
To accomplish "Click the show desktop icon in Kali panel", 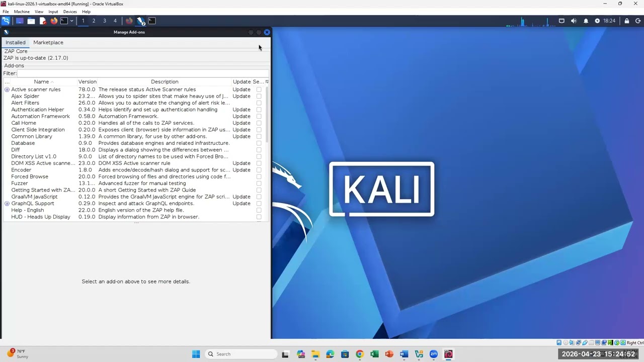I will (x=20, y=21).
